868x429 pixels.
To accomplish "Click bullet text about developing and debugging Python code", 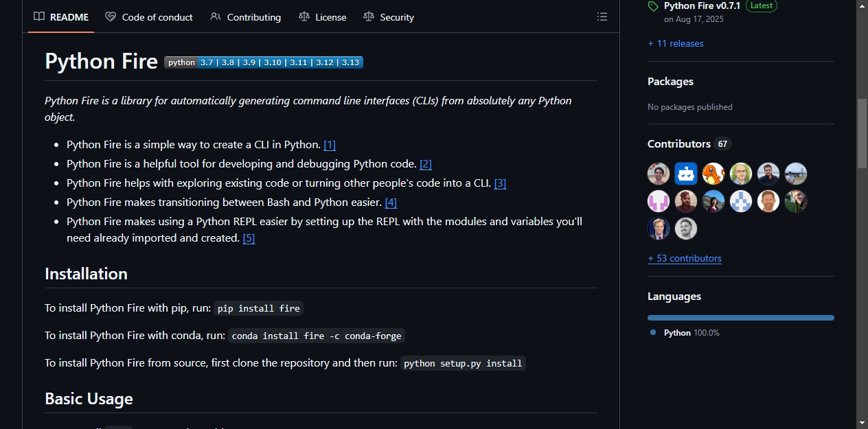I will tap(242, 164).
